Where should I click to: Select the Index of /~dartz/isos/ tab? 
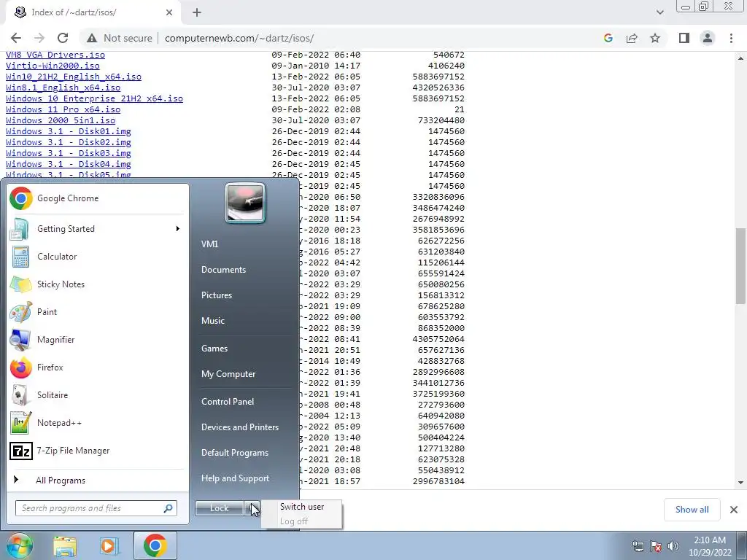[93, 13]
